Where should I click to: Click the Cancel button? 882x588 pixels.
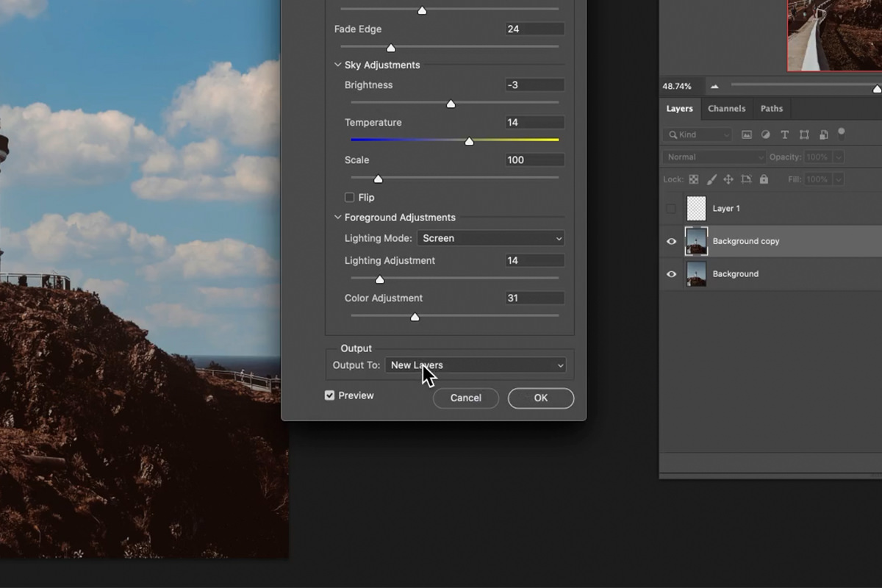click(x=465, y=398)
